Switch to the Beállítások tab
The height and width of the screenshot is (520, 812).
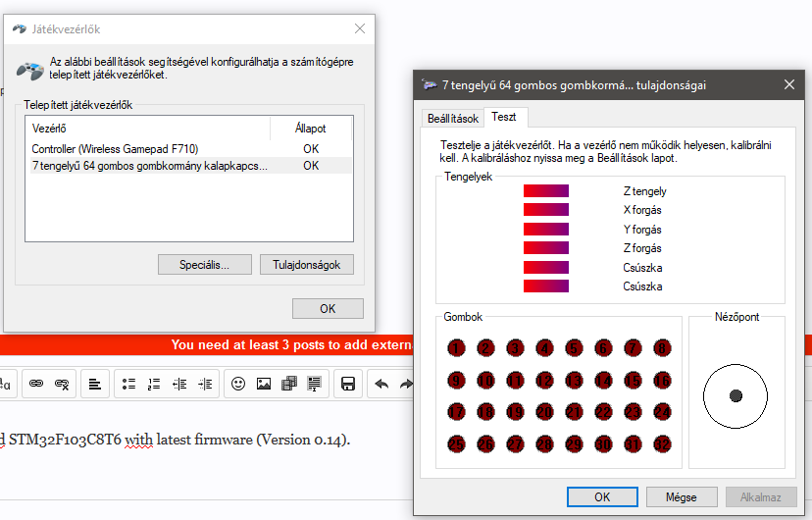click(x=452, y=119)
